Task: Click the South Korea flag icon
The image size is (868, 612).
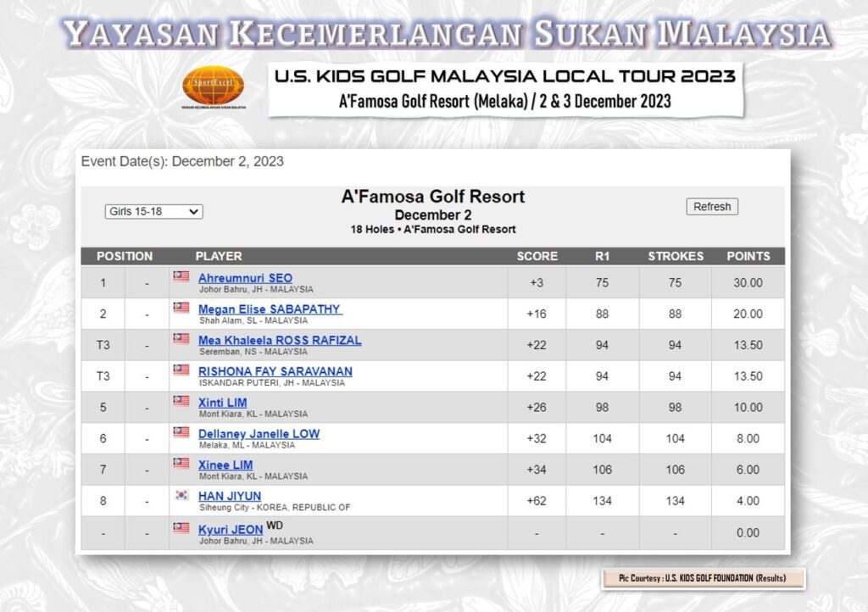Action: (181, 495)
